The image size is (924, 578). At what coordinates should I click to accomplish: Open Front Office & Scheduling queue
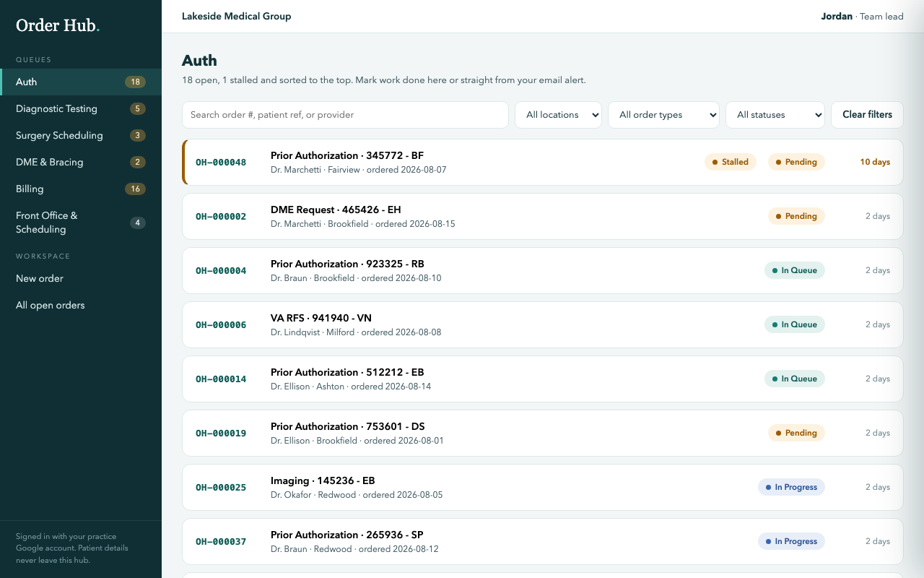point(81,223)
